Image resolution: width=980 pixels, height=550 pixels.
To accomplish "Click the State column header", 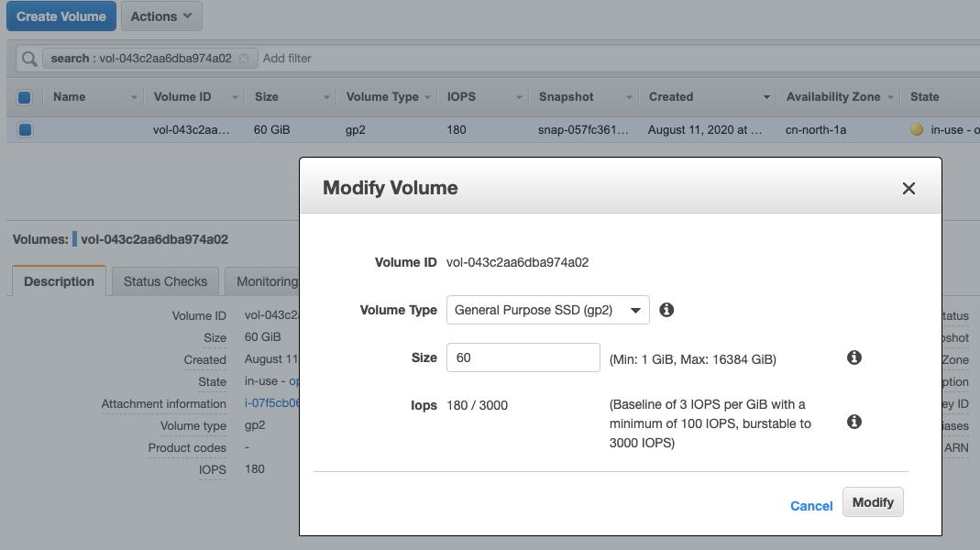I will point(924,97).
